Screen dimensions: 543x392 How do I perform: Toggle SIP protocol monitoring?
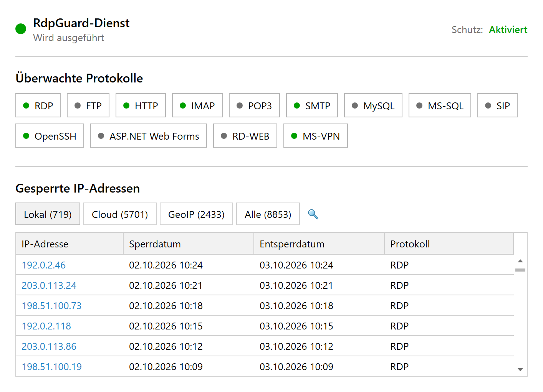click(x=497, y=105)
